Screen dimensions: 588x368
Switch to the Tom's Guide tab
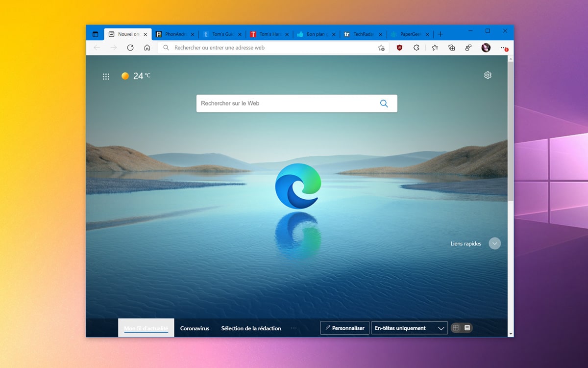tap(220, 34)
